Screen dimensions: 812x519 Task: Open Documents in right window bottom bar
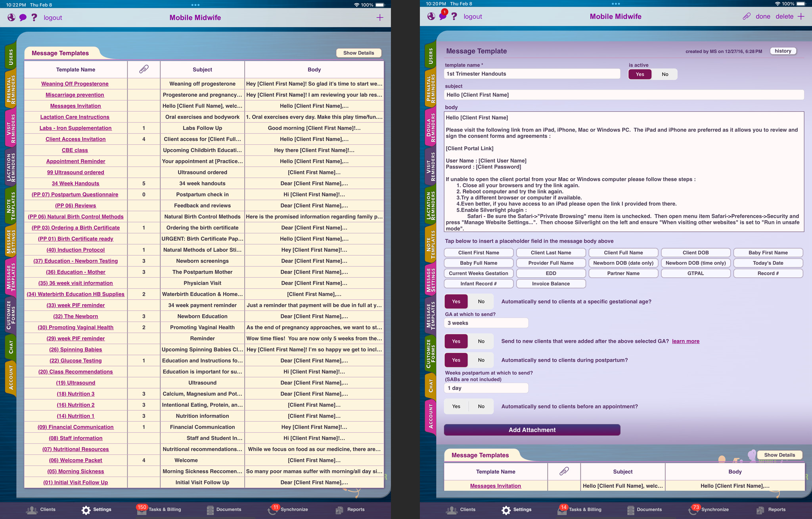(645, 510)
